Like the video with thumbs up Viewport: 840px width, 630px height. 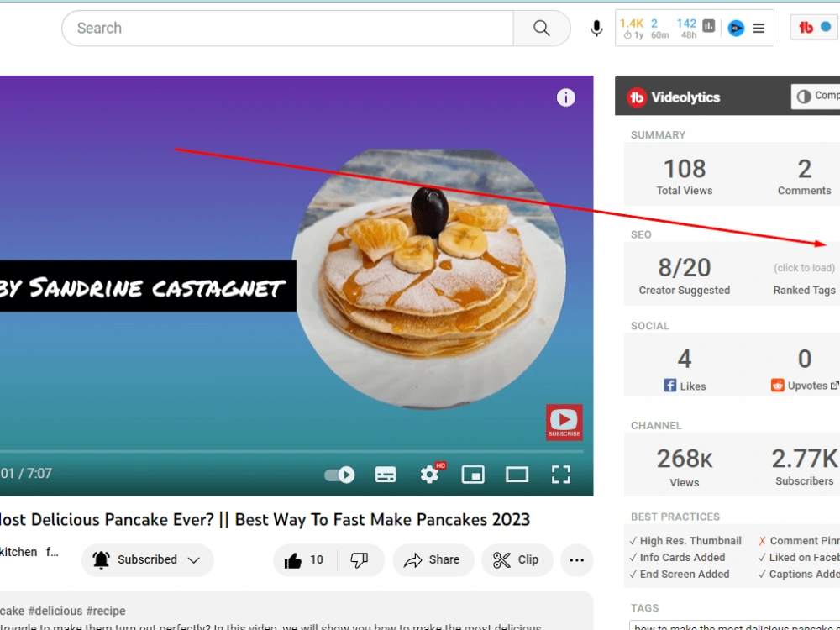tap(304, 559)
